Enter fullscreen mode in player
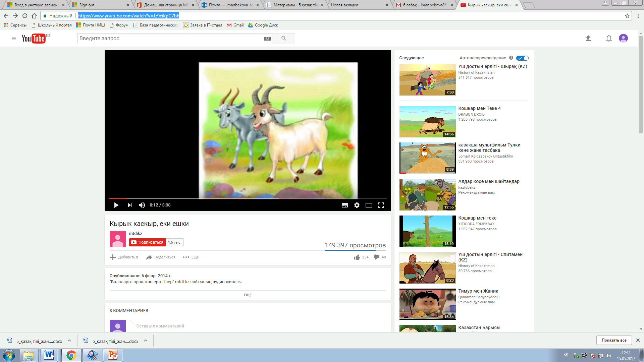644x362 pixels. (381, 205)
